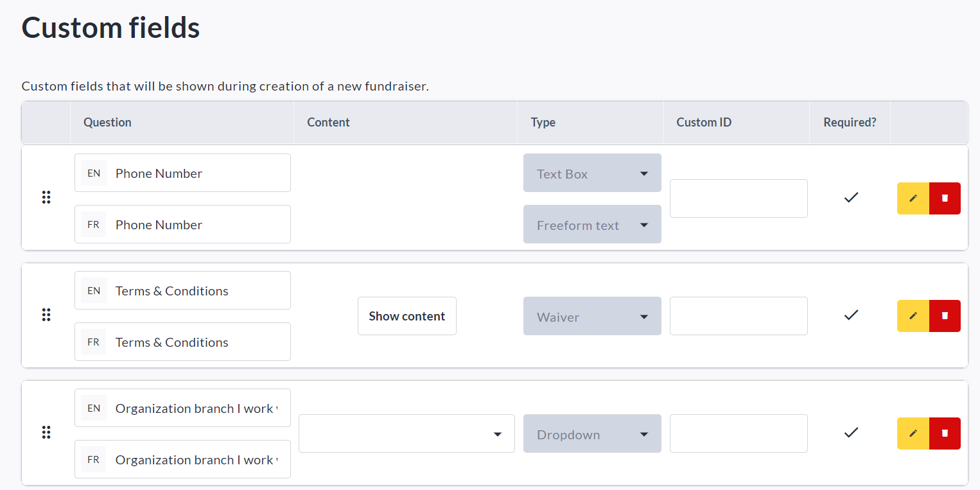Viewport: 980px width, 490px height.
Task: Edit the Terms & Conditions field
Action: click(913, 316)
